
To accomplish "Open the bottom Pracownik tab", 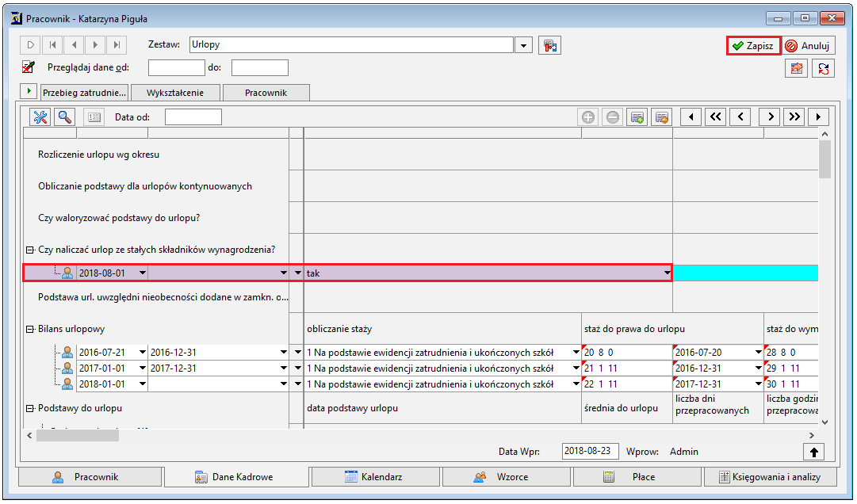I will [90, 477].
